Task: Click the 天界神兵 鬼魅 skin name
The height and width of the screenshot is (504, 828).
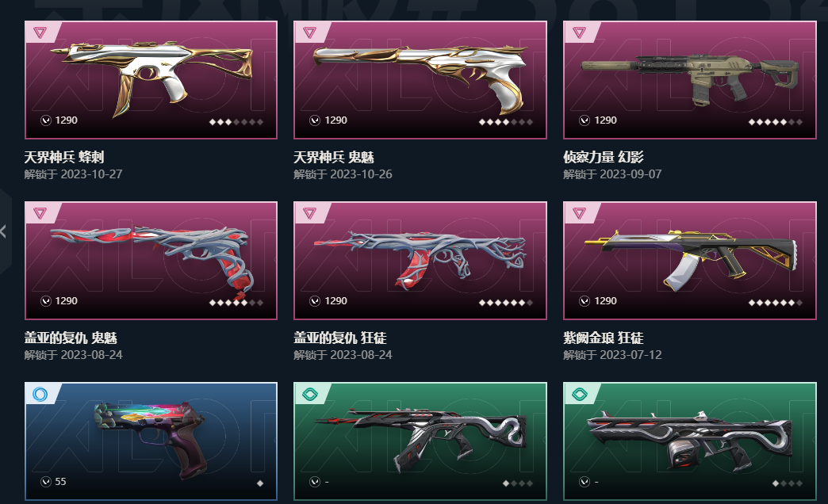Action: coord(334,157)
